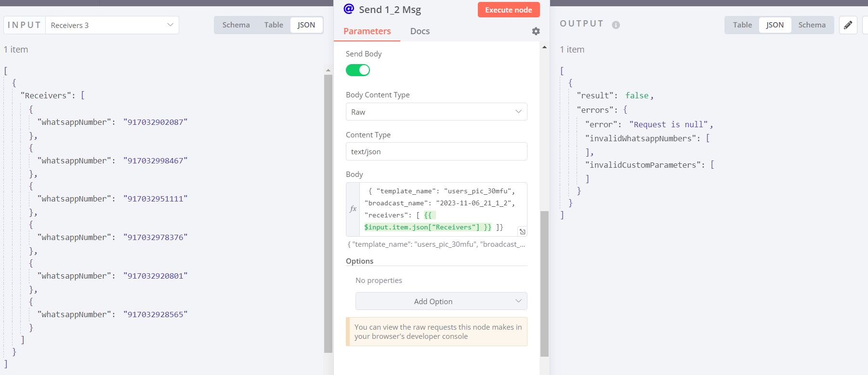This screenshot has width=868, height=375.
Task: Switch output view to Table
Action: (742, 25)
